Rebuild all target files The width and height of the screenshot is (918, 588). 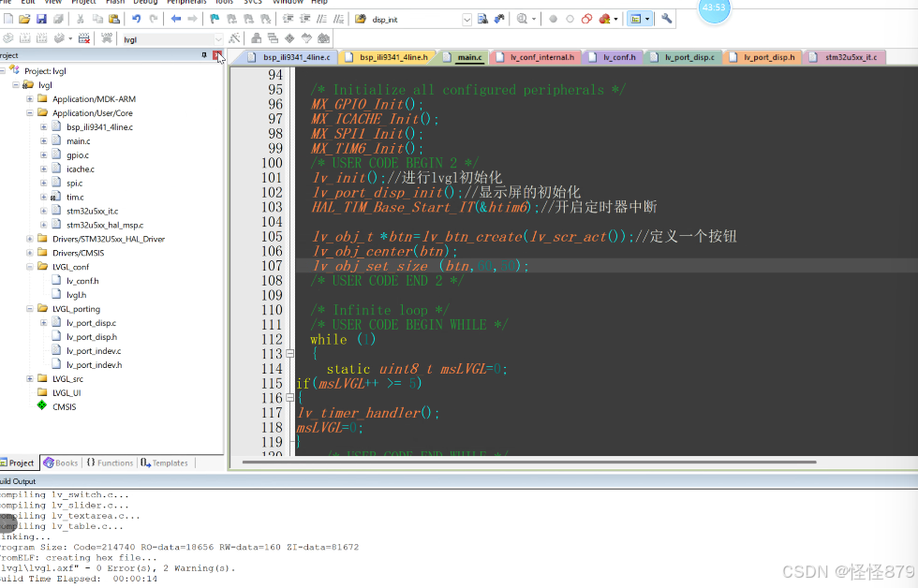click(x=41, y=38)
